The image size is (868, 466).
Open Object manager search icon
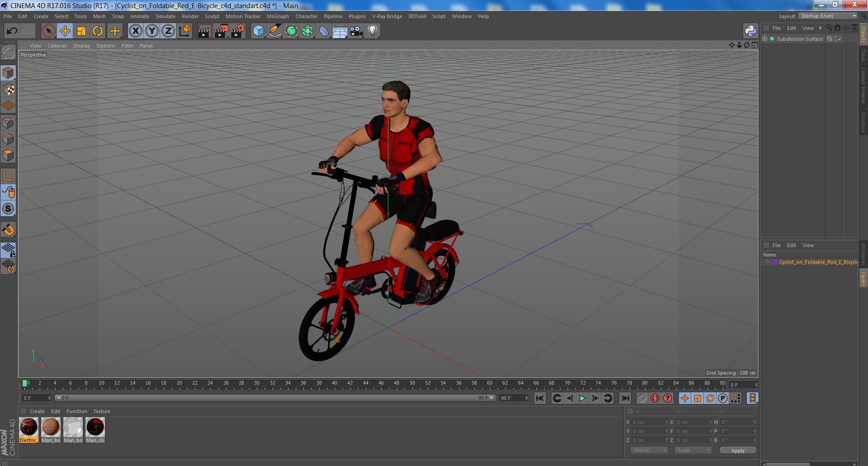tap(829, 28)
